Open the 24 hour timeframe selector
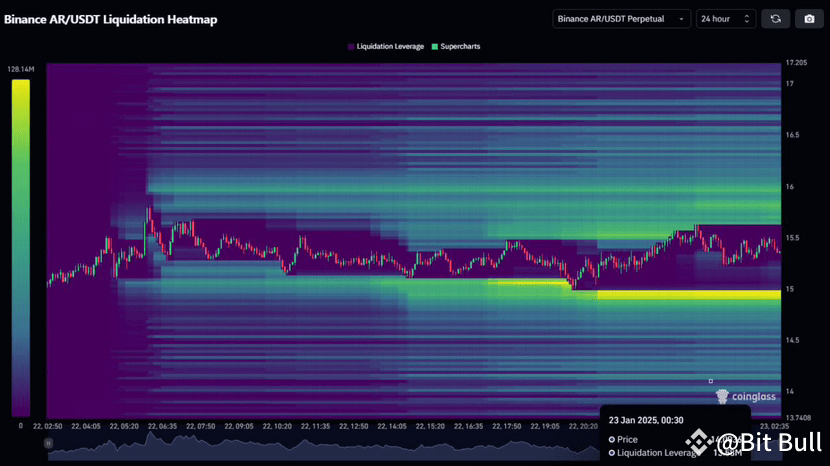 726,19
